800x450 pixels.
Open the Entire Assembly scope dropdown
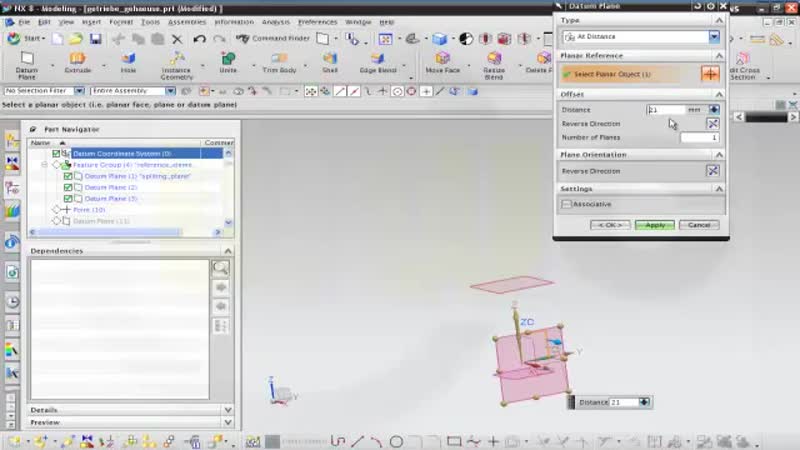(x=170, y=91)
